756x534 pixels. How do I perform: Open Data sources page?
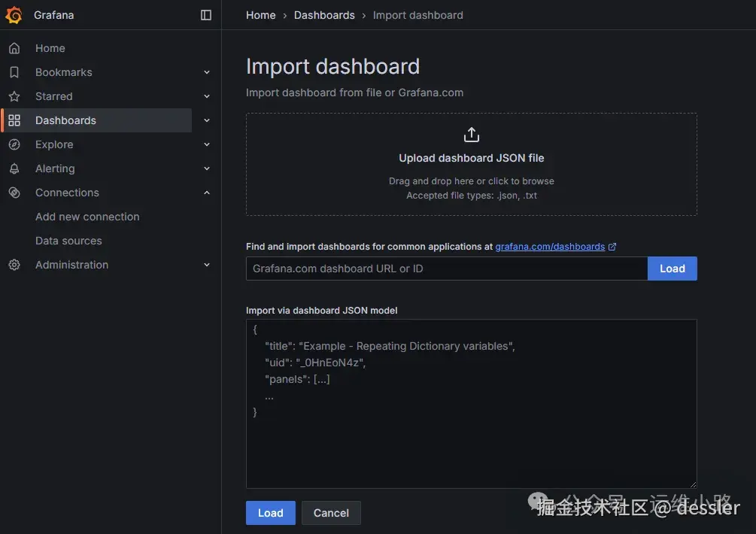click(x=68, y=241)
